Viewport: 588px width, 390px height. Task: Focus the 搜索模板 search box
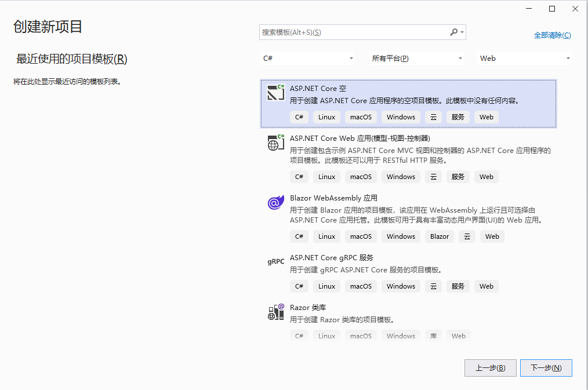[354, 32]
